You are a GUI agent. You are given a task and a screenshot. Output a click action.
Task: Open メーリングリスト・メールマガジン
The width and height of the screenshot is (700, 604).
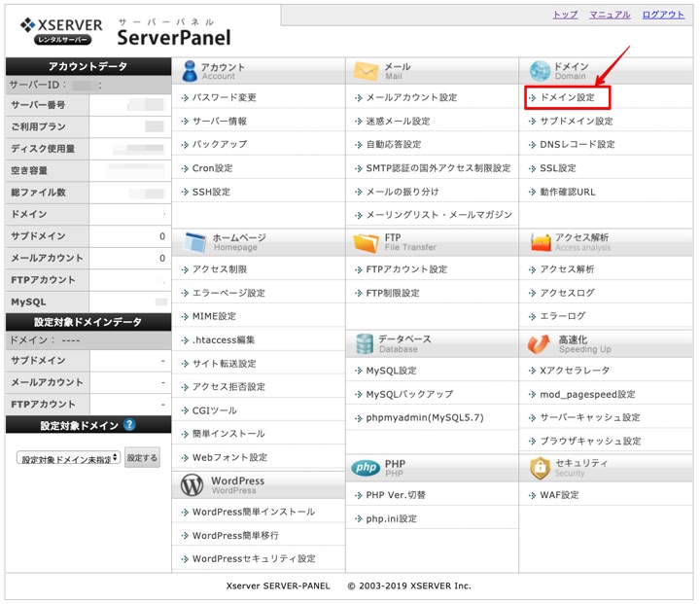tap(438, 215)
